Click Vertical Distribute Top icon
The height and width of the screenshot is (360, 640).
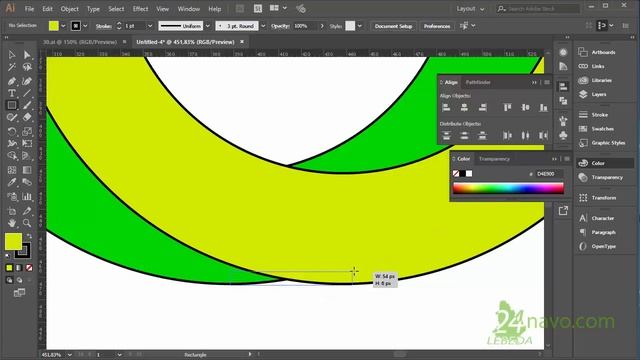pos(446,136)
